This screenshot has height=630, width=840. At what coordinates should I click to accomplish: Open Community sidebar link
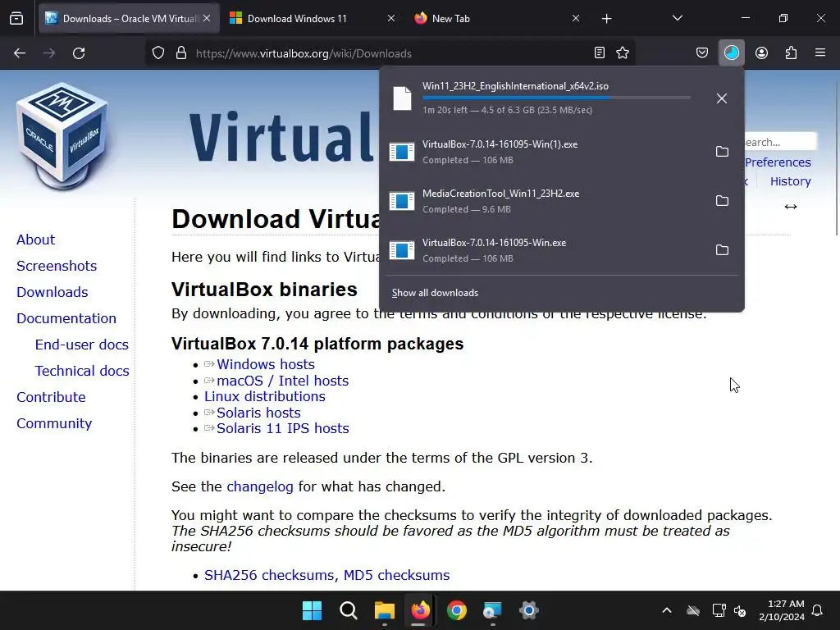click(x=54, y=423)
